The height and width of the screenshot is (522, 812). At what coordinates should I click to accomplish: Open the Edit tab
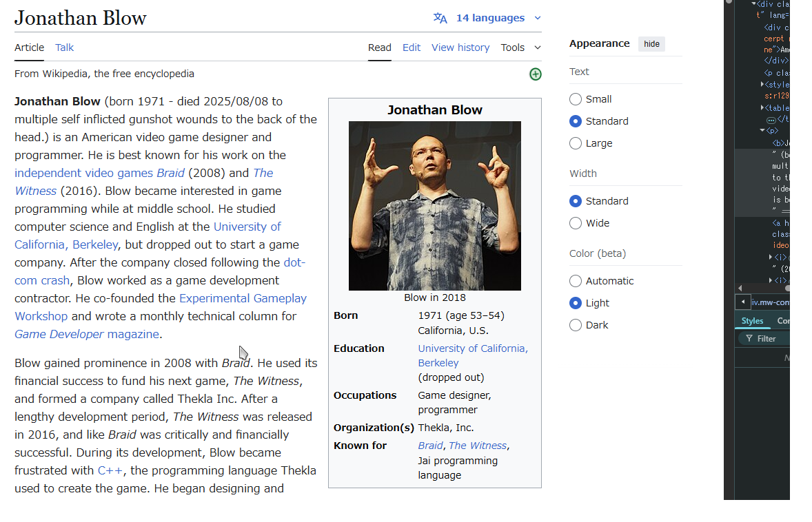tap(412, 48)
